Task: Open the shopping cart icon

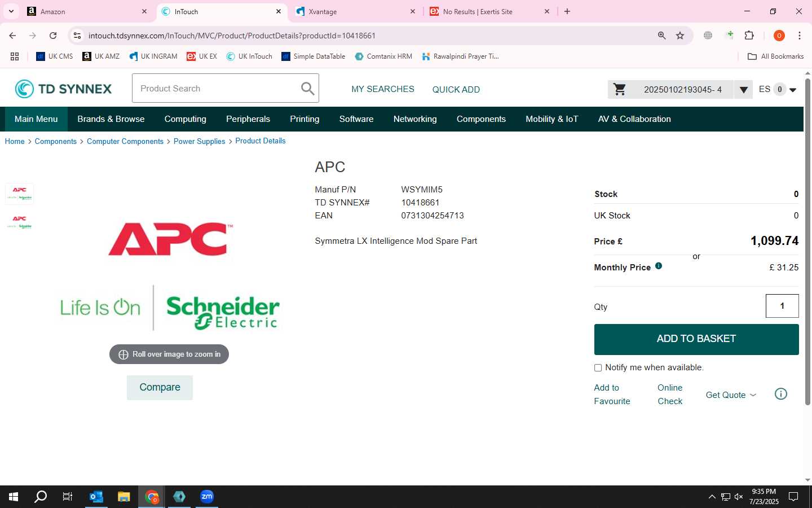Action: pyautogui.click(x=619, y=89)
